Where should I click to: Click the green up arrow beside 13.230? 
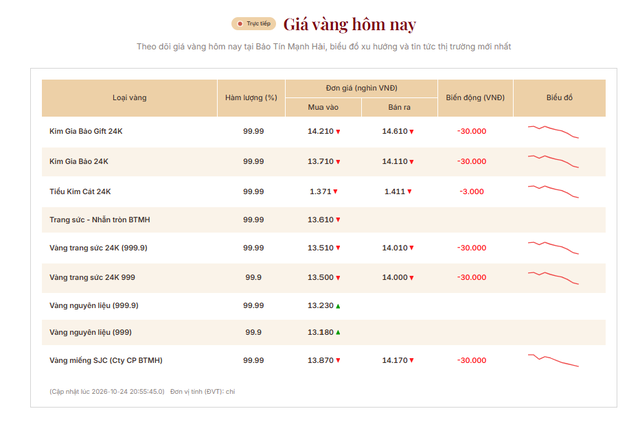point(338,306)
